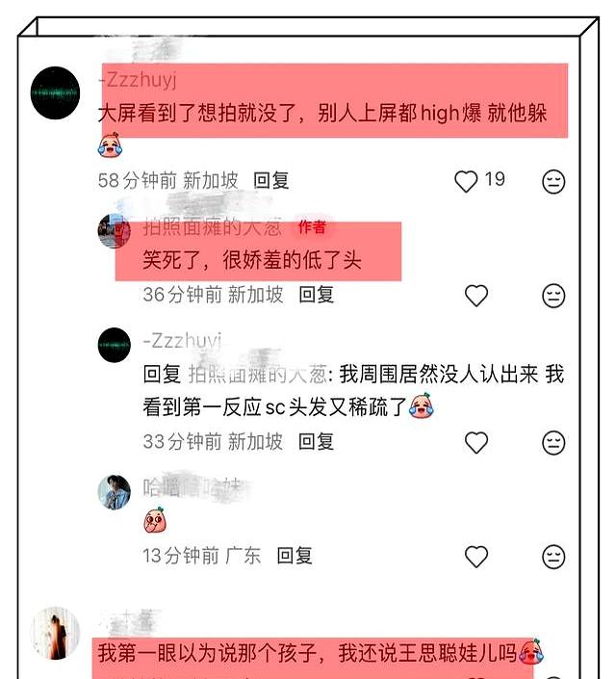Image resolution: width=616 pixels, height=679 pixels.
Task: Open the top -Zzzhuyj avatar profile
Action: pos(56,93)
